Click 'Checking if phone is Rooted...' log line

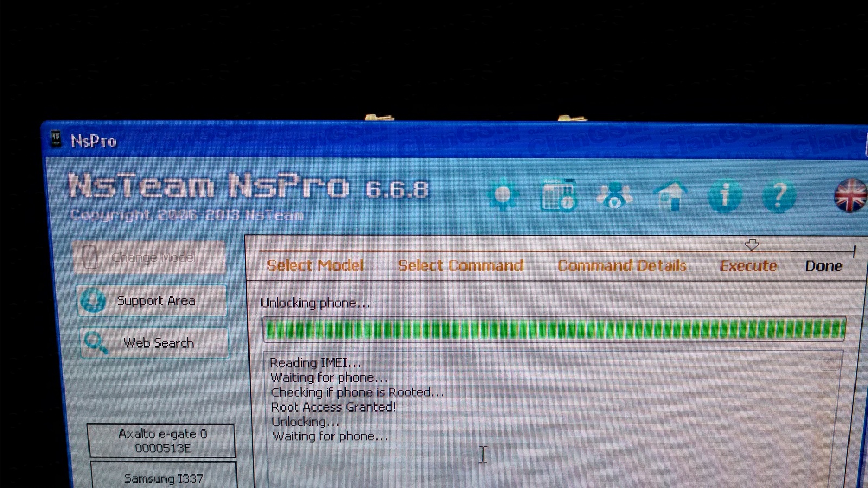[x=357, y=392]
